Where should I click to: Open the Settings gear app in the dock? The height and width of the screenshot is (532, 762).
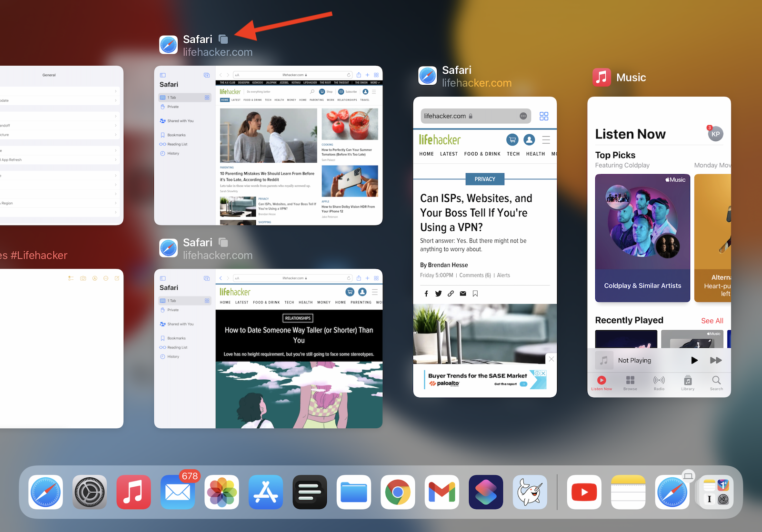click(90, 492)
